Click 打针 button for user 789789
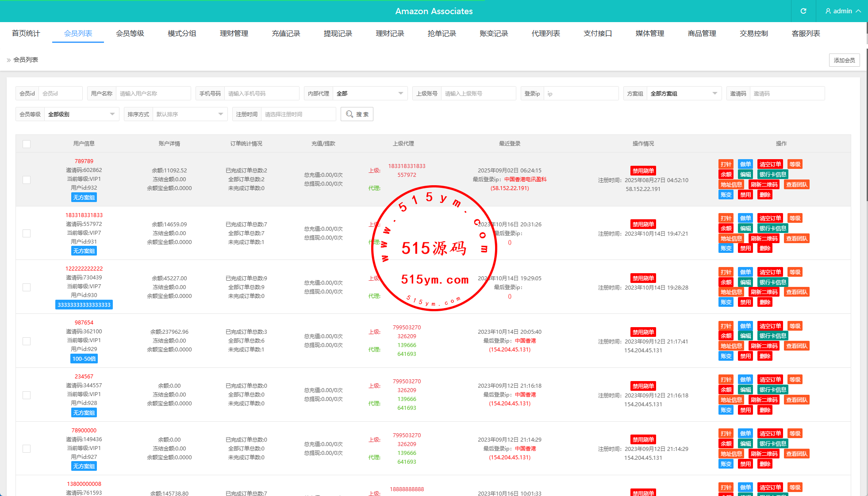Viewport: 868px width, 496px height. click(726, 164)
